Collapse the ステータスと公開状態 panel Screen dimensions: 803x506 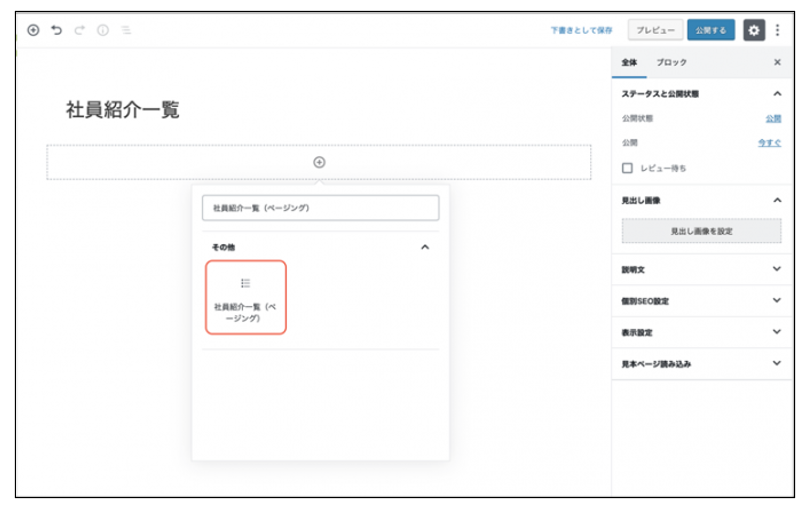pyautogui.click(x=777, y=94)
